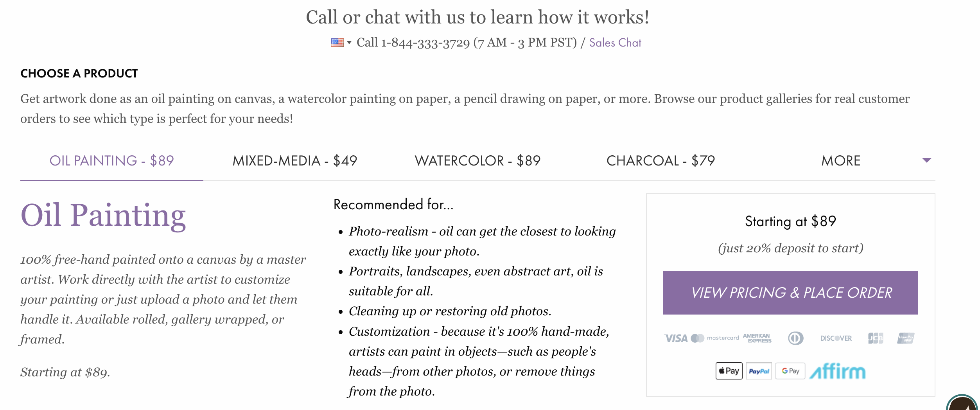Switch to the Mixed-Media - $49 tab
The height and width of the screenshot is (410, 980).
coord(294,161)
